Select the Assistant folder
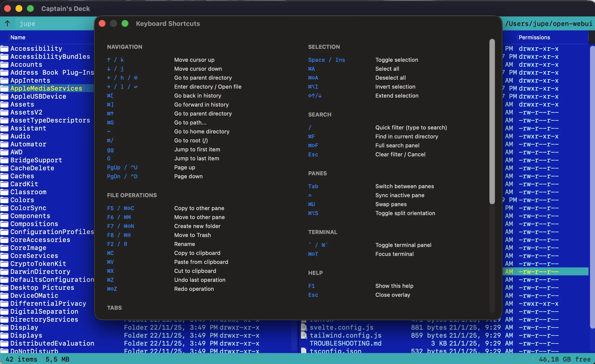This screenshot has height=364, width=595. 28,128
